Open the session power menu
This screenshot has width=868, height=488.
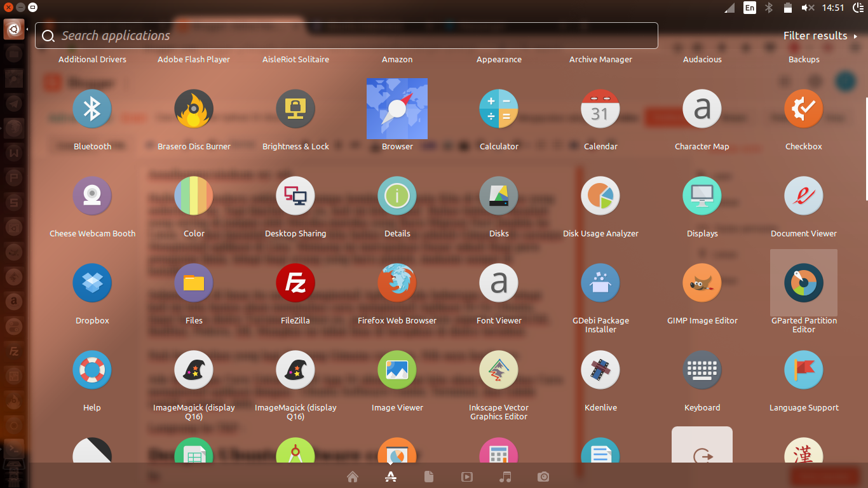point(859,8)
